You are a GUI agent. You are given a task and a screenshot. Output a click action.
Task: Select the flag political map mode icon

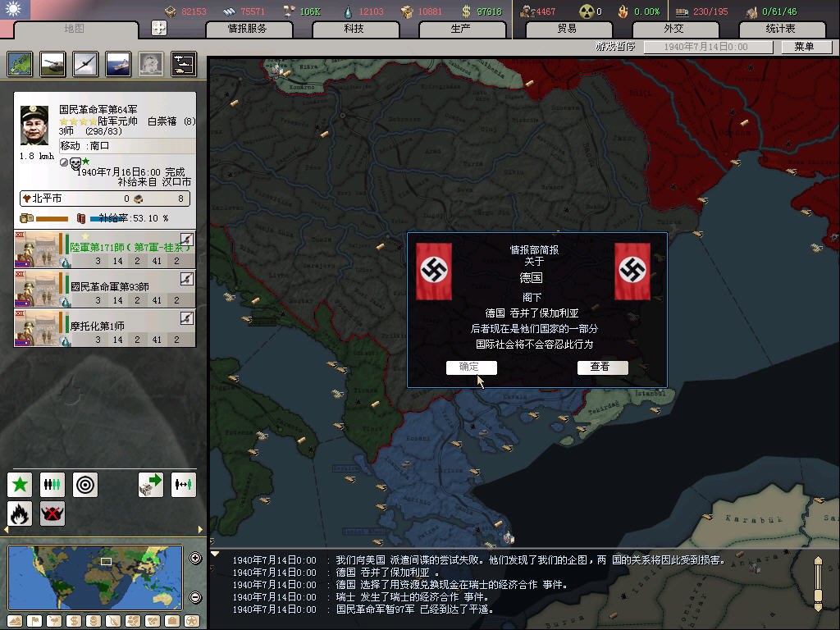(x=34, y=622)
